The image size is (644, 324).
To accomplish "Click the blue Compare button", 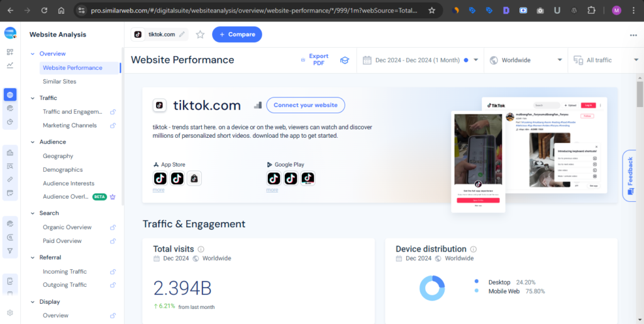I will tap(237, 35).
